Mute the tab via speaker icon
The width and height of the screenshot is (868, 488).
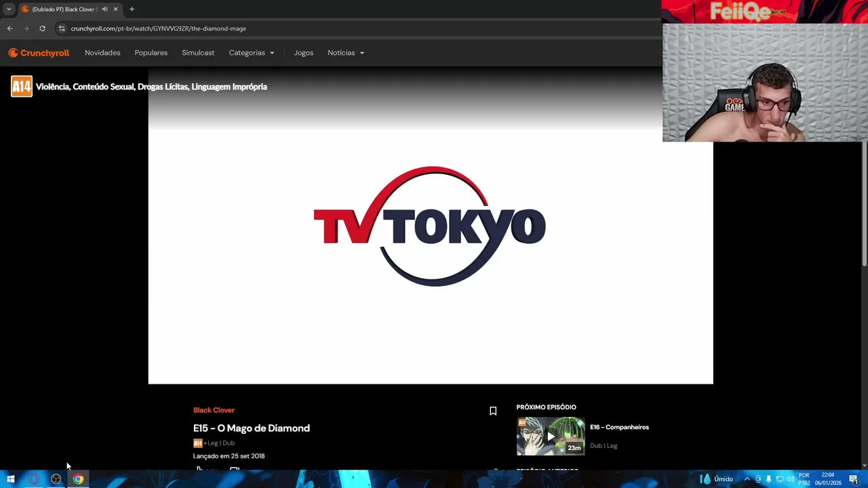[104, 9]
